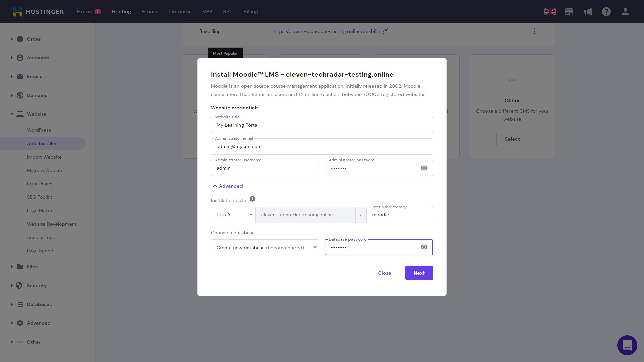Open Page Speed in the sidebar
This screenshot has width=644, height=362.
(x=40, y=251)
